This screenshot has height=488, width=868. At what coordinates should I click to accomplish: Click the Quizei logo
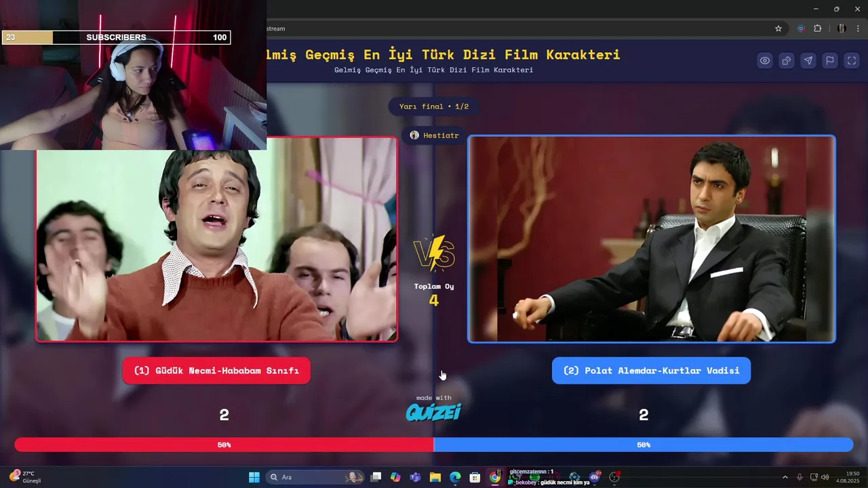point(433,412)
